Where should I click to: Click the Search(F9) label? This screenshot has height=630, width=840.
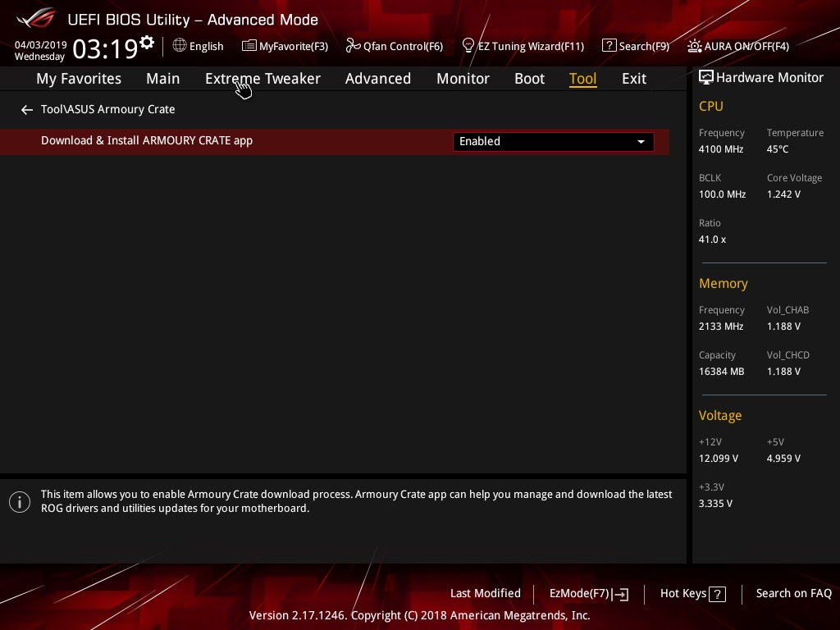644,47
